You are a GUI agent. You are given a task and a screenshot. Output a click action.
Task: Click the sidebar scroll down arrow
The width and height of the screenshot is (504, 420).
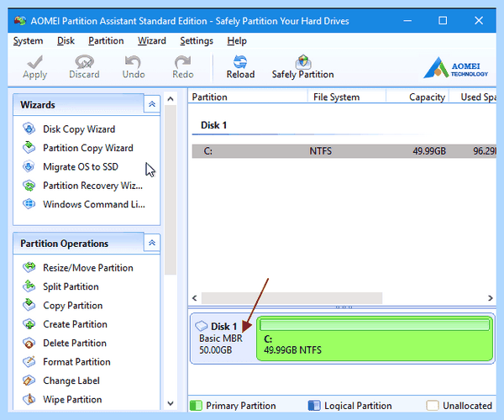(x=171, y=403)
